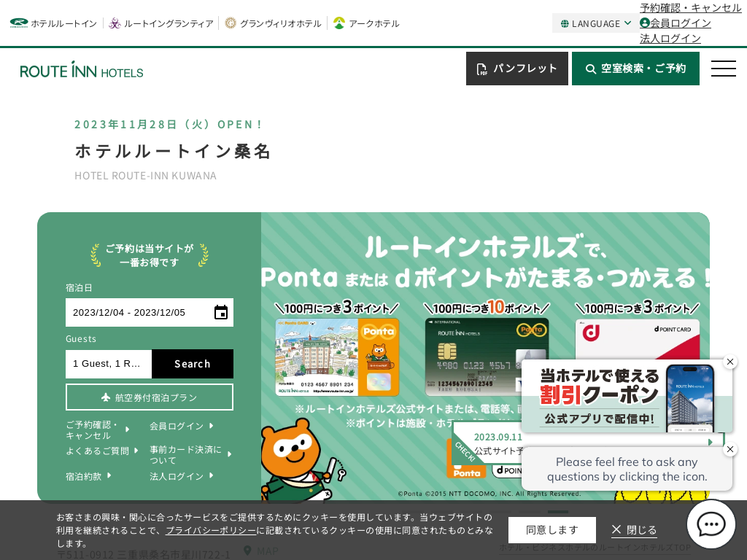The image size is (747, 560).
Task: Click the calendar icon in date field
Action: [221, 312]
